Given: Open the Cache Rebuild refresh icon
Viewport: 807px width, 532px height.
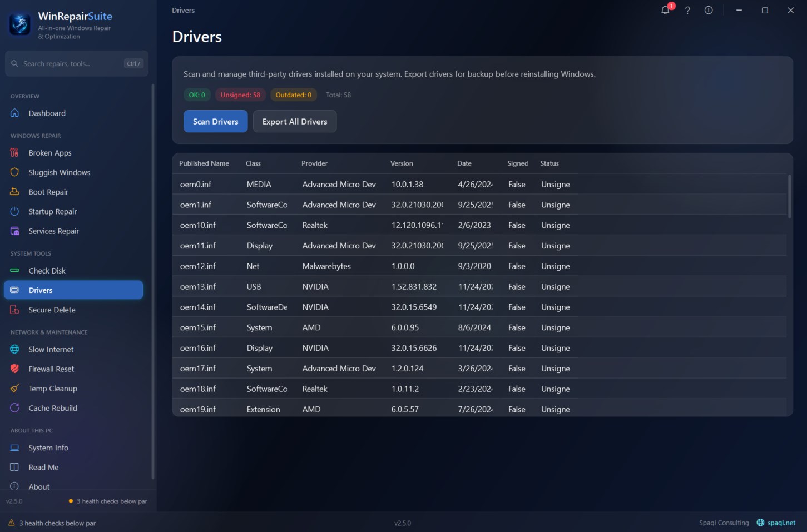Looking at the screenshot, I should (15, 407).
